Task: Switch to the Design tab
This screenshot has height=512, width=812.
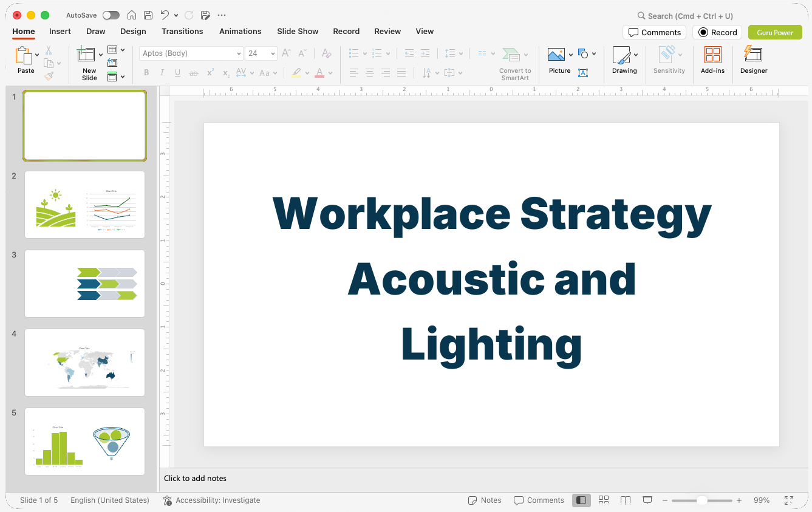Action: [133, 31]
